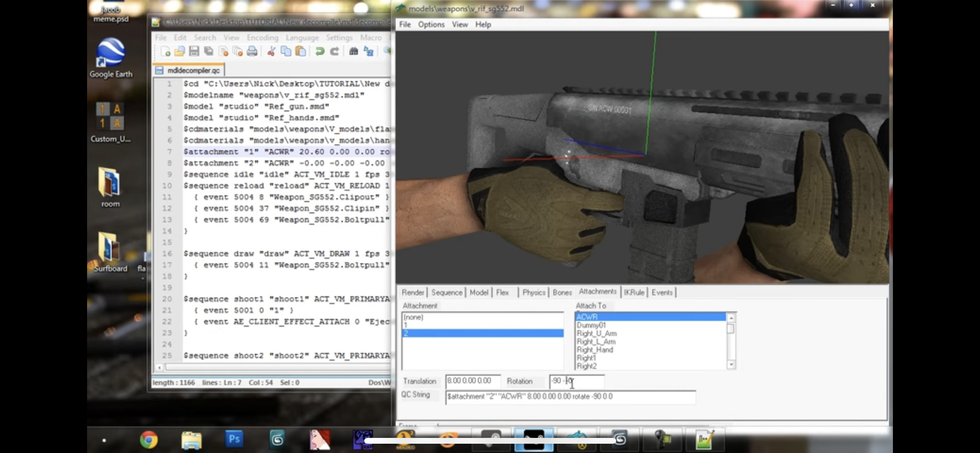980x453 pixels.
Task: Click the Find binoculars icon in Notepad++
Action: 353,51
